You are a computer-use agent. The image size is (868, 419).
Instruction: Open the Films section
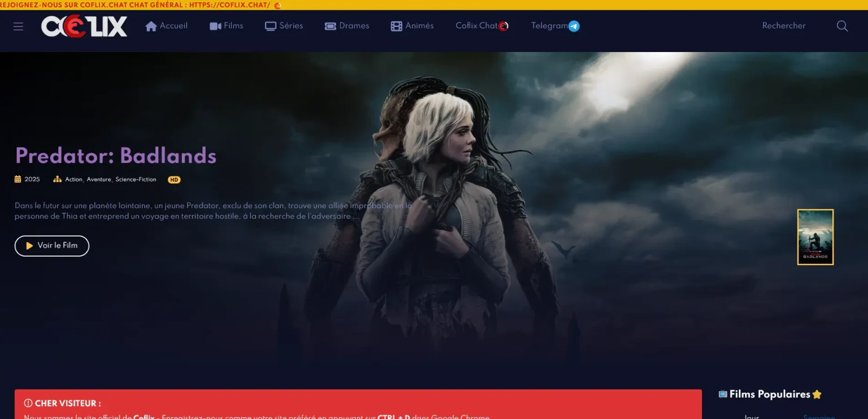(227, 26)
